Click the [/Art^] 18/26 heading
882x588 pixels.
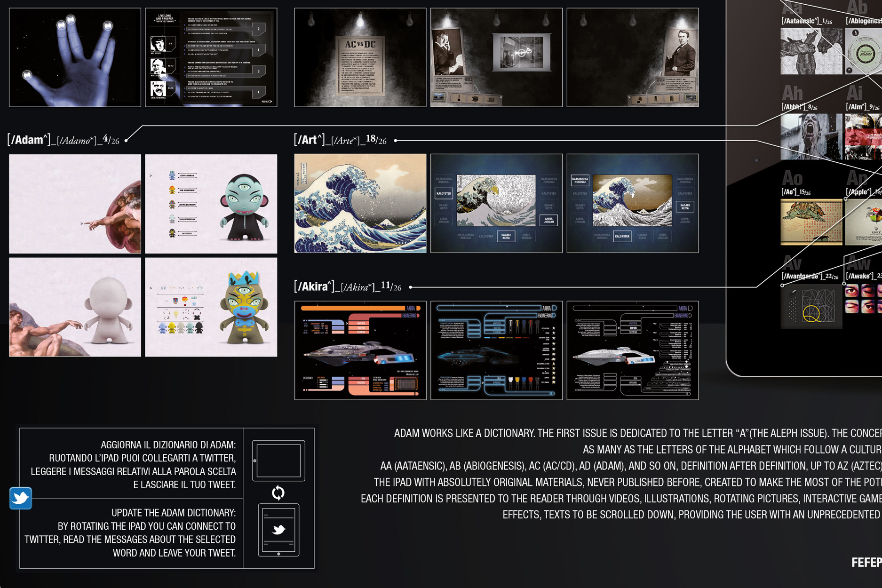coord(340,140)
